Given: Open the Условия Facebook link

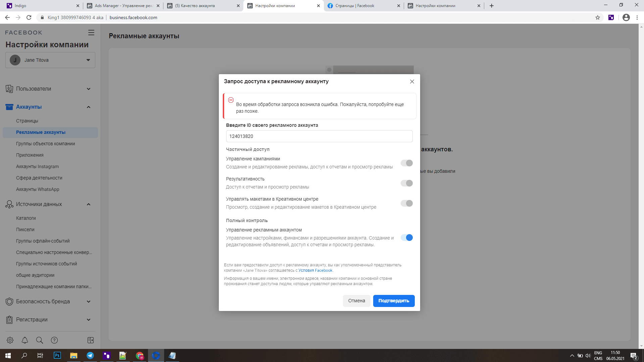Looking at the screenshot, I should coord(315,270).
